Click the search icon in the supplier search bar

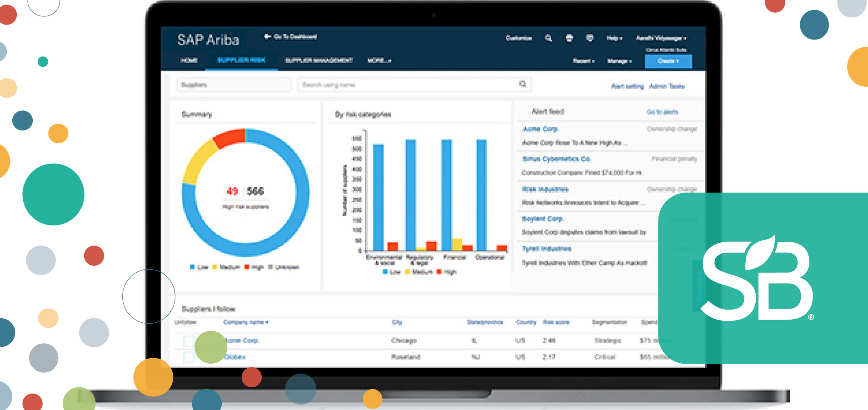(x=522, y=84)
